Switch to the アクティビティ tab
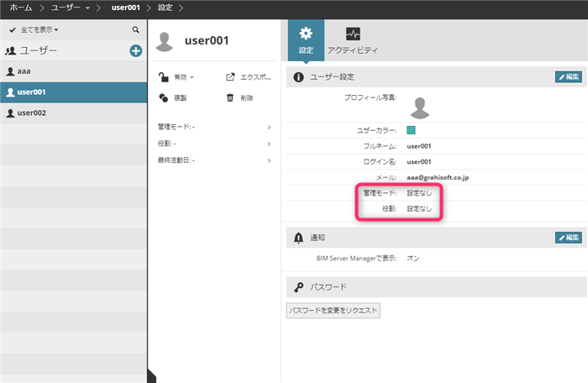The image size is (588, 383). pyautogui.click(x=353, y=40)
